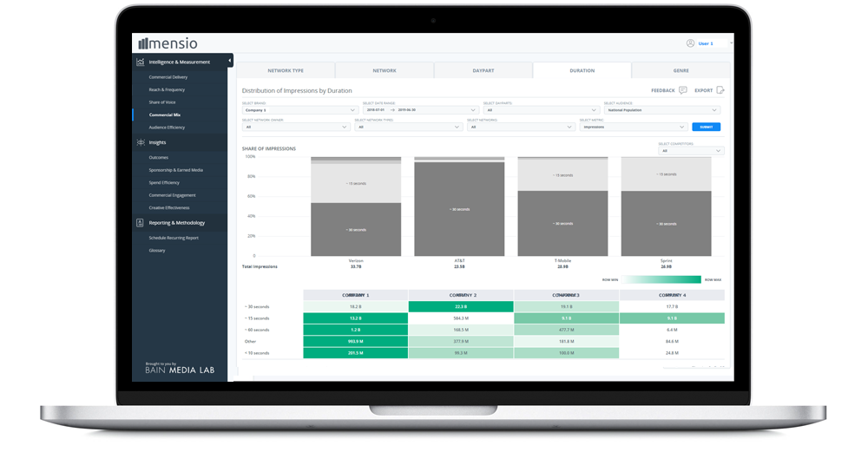The image size is (868, 452).
Task: Open the Select Dayparts dropdown
Action: pyautogui.click(x=542, y=110)
